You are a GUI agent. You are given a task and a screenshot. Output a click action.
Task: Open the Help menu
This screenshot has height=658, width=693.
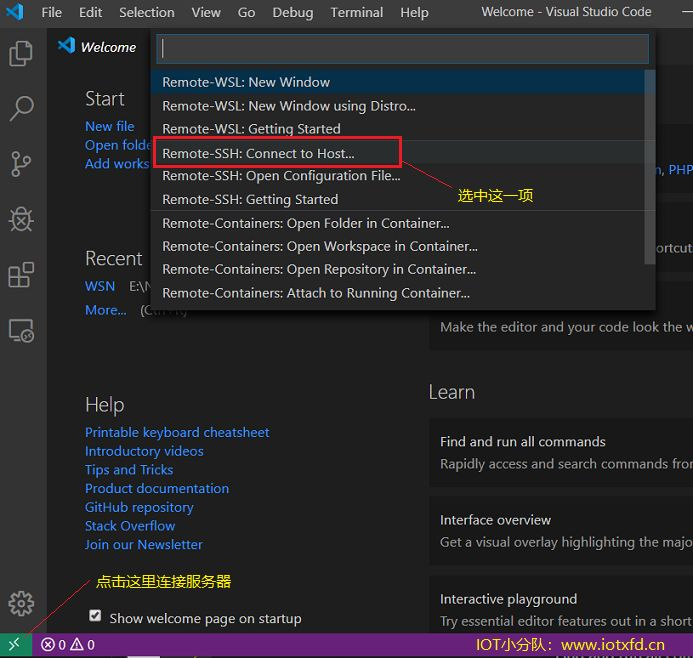414,12
